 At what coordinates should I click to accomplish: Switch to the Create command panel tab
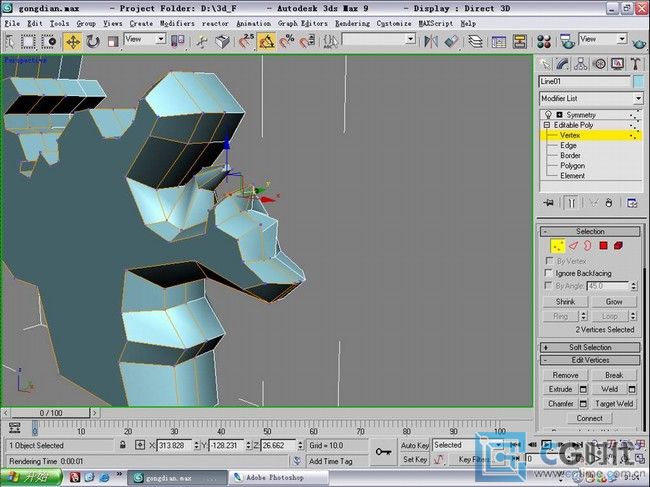pos(544,64)
